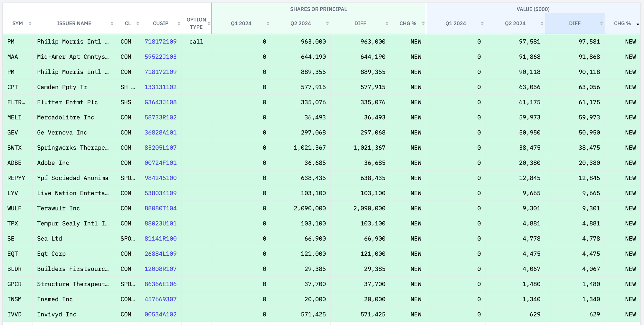Image resolution: width=644 pixels, height=325 pixels.
Task: Open CUSIP link 457669307
Action: 160,299
